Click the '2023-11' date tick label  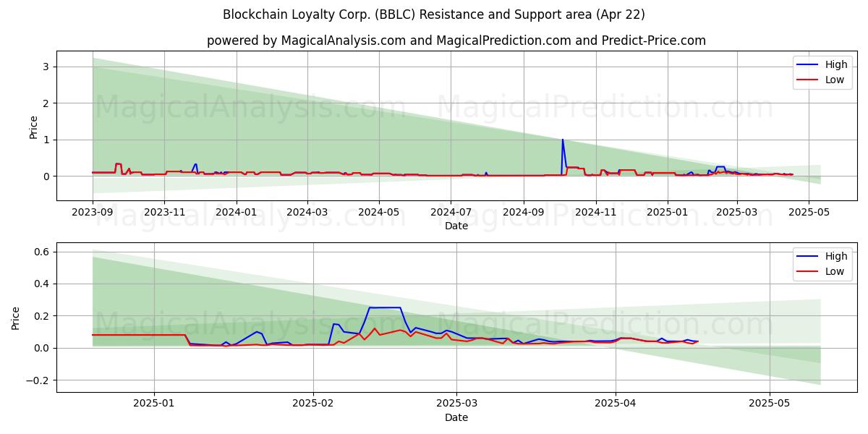[164, 213]
